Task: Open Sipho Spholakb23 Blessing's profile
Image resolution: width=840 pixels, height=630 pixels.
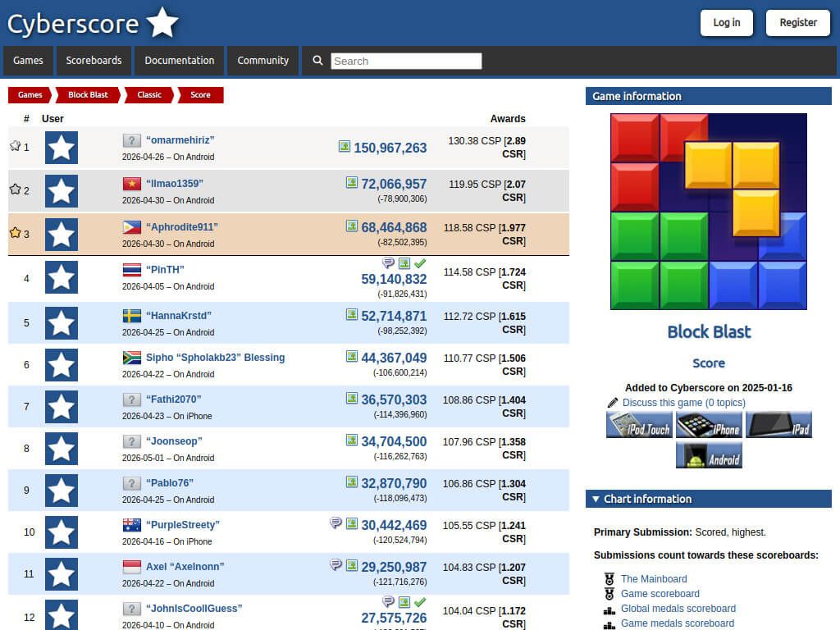Action: pyautogui.click(x=216, y=358)
